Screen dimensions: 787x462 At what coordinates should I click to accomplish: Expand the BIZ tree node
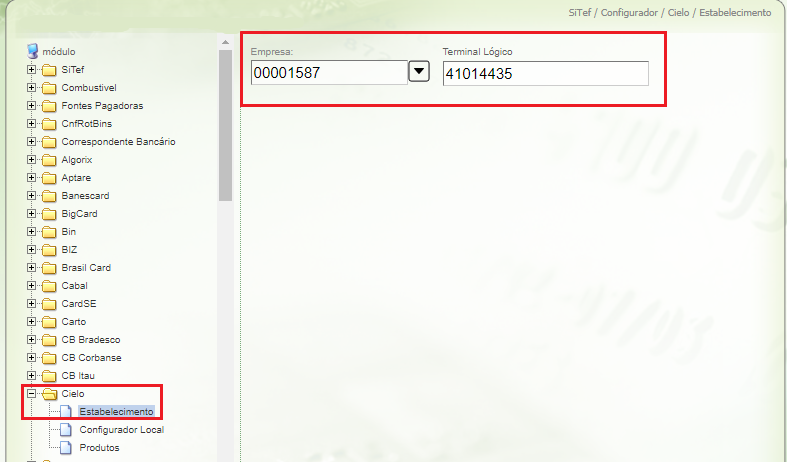(x=32, y=250)
